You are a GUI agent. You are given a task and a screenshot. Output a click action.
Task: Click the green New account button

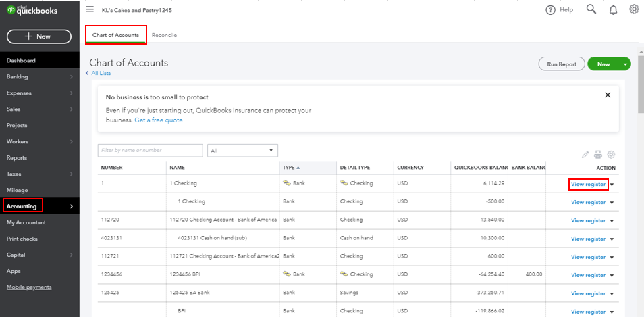[x=603, y=64]
